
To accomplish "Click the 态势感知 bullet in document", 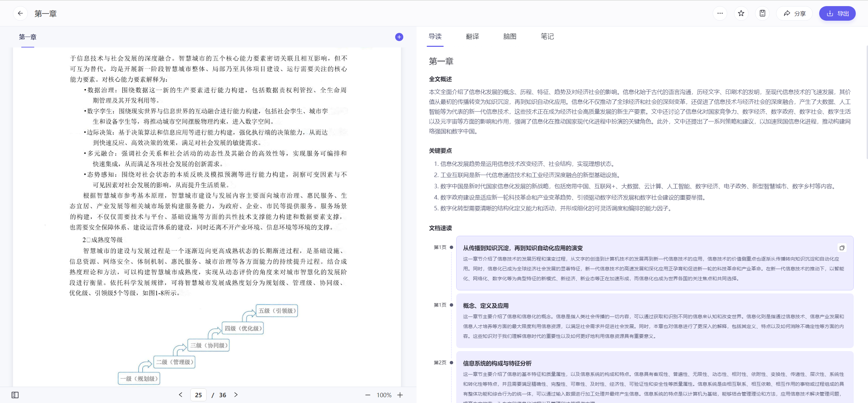I will point(215,180).
